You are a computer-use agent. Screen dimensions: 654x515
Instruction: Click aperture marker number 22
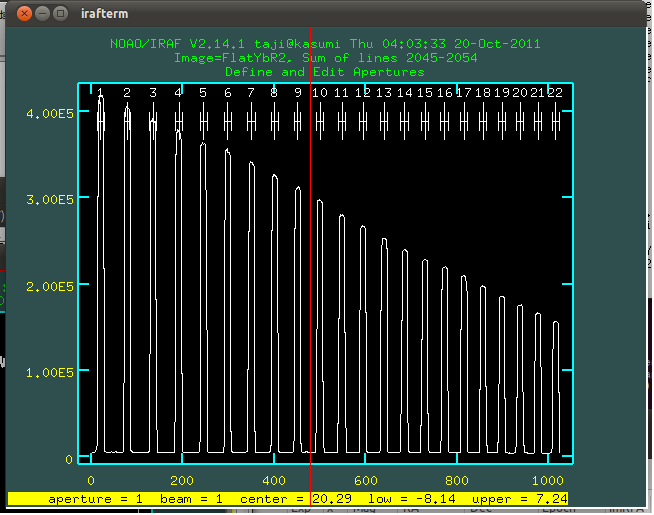click(x=555, y=120)
